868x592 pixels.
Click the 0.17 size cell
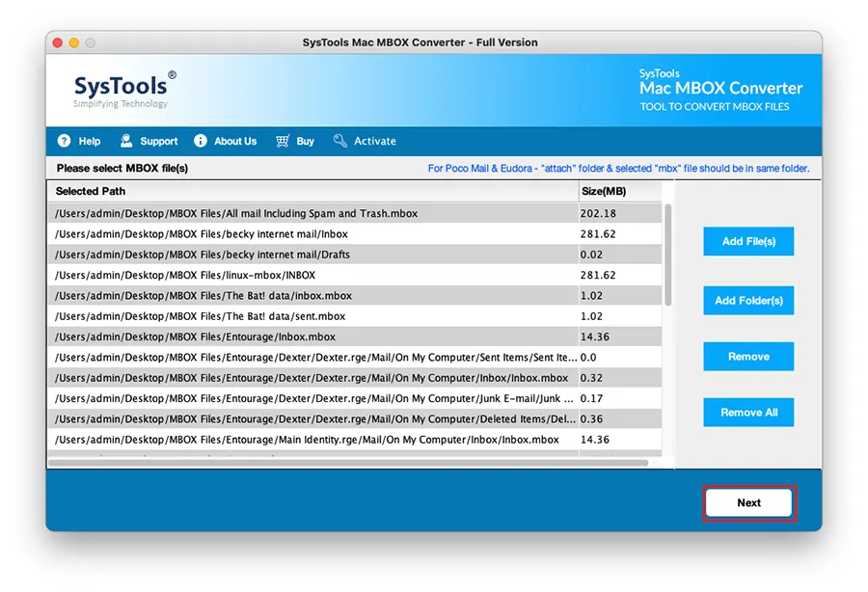(x=620, y=398)
